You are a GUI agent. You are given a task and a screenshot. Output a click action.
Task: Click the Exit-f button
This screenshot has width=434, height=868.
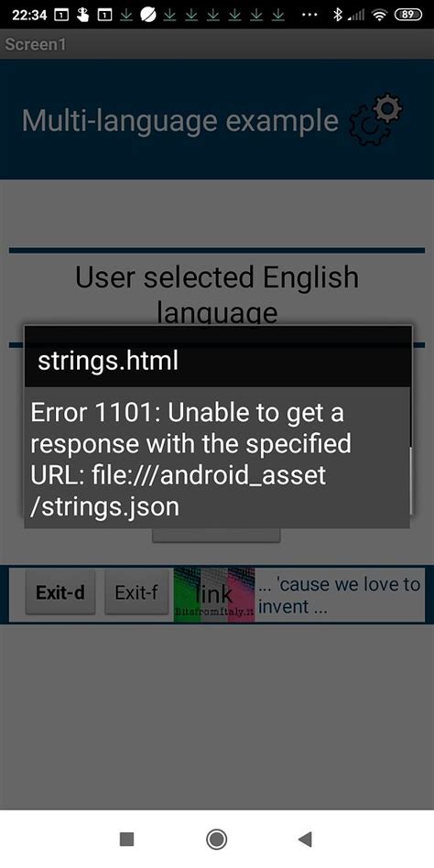[136, 592]
